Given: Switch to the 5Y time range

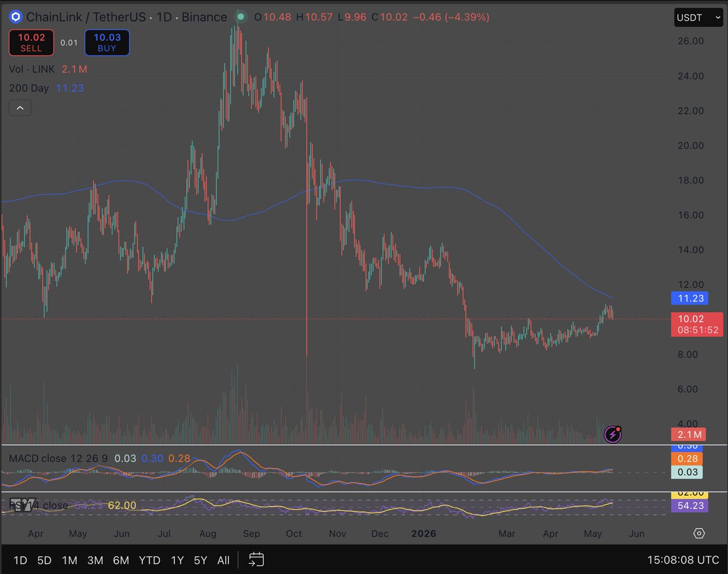Looking at the screenshot, I should [200, 560].
